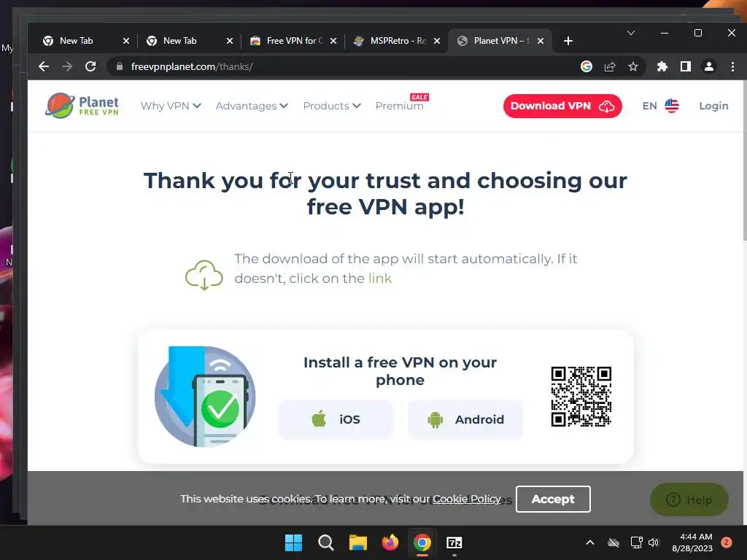Click the Help chat button

pyautogui.click(x=689, y=499)
